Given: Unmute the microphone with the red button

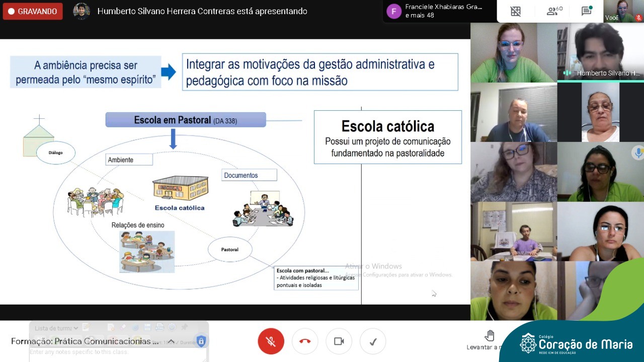Looking at the screenshot, I should click(x=271, y=341).
